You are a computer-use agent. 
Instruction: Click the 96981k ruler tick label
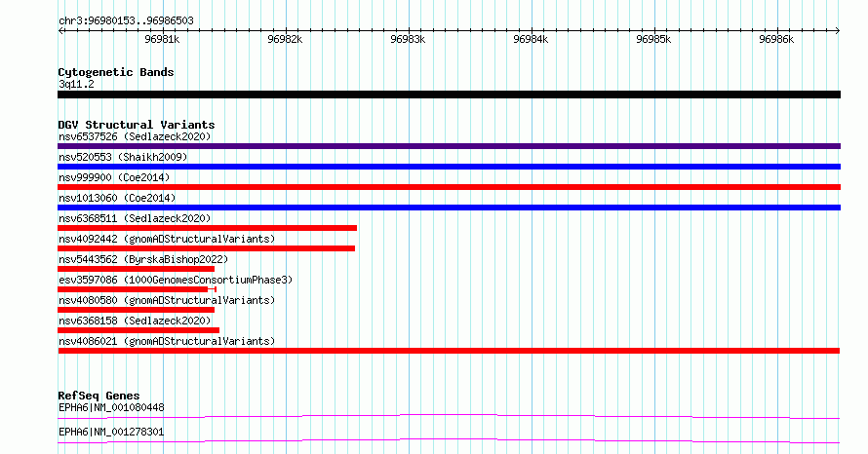162,39
